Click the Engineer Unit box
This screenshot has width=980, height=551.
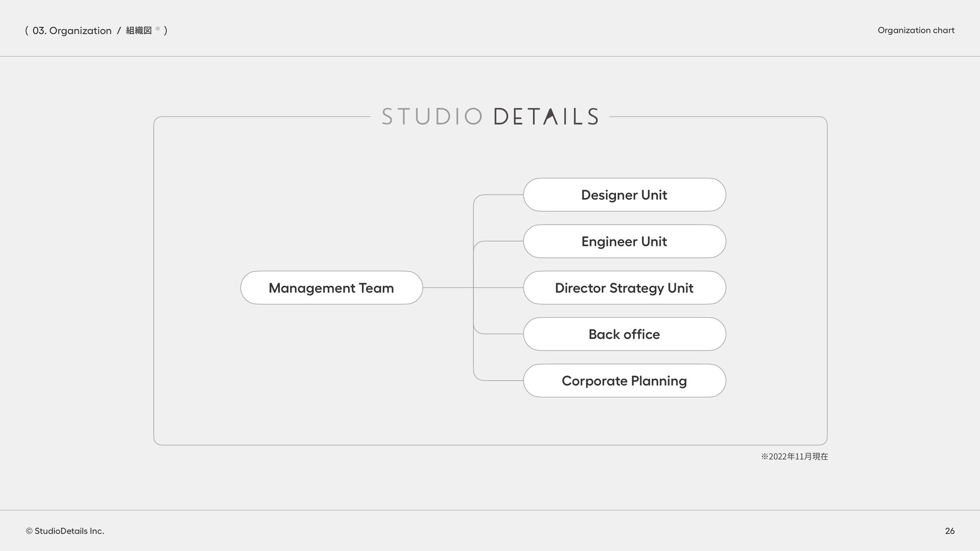(x=624, y=241)
